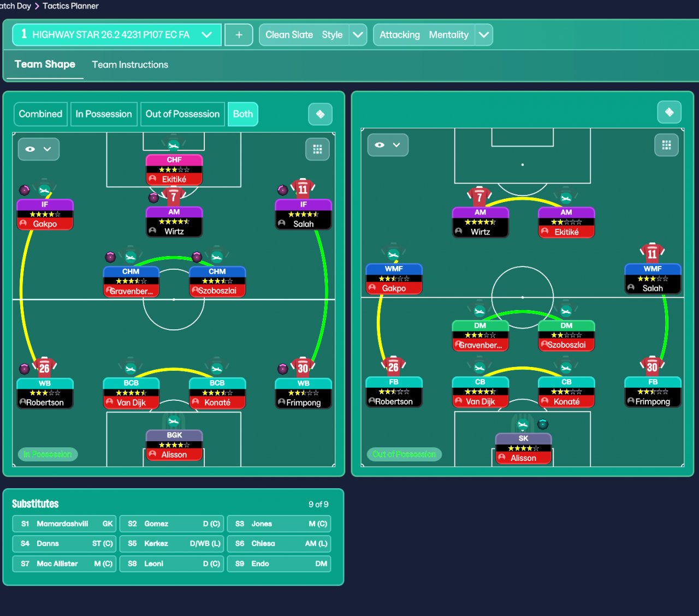Click Wirtz's number 7 shirt on the In Possession pitch
The image size is (699, 616).
(174, 196)
